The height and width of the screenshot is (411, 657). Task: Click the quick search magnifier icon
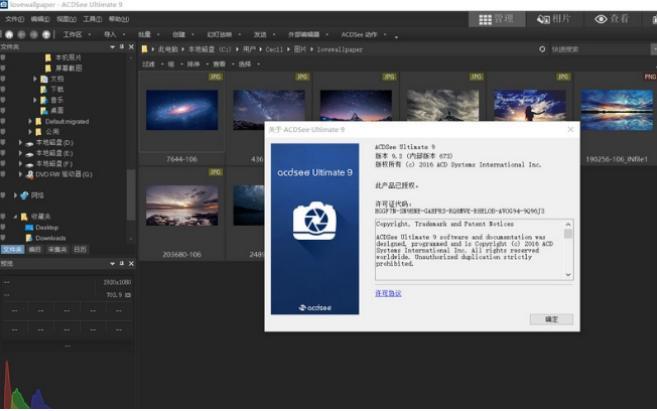point(541,48)
